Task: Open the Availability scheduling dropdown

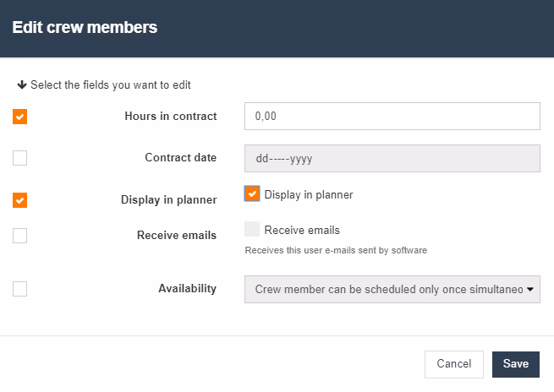Action: pos(392,289)
